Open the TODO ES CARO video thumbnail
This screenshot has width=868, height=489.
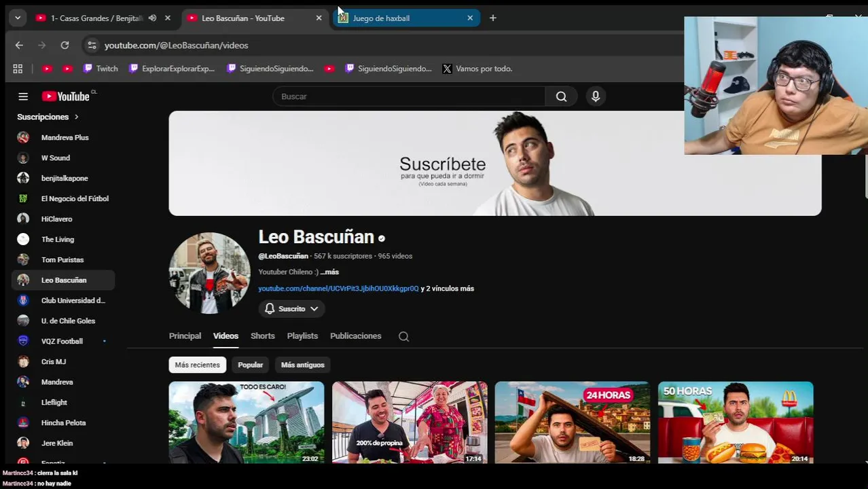point(247,422)
